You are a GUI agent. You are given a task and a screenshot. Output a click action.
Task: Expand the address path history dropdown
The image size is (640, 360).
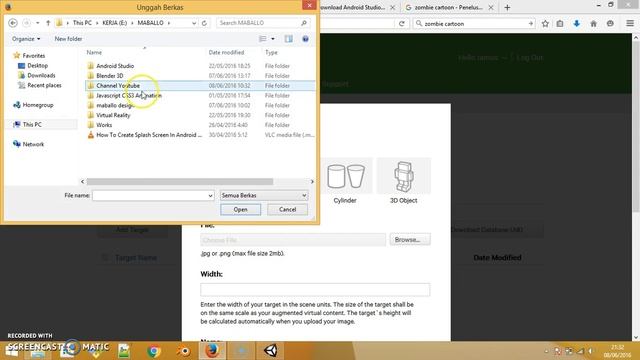click(194, 23)
